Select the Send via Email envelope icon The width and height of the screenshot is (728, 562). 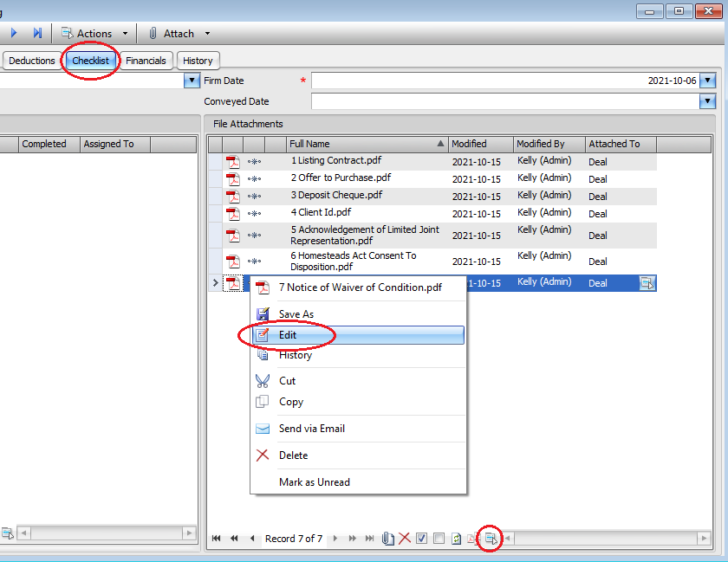(262, 429)
